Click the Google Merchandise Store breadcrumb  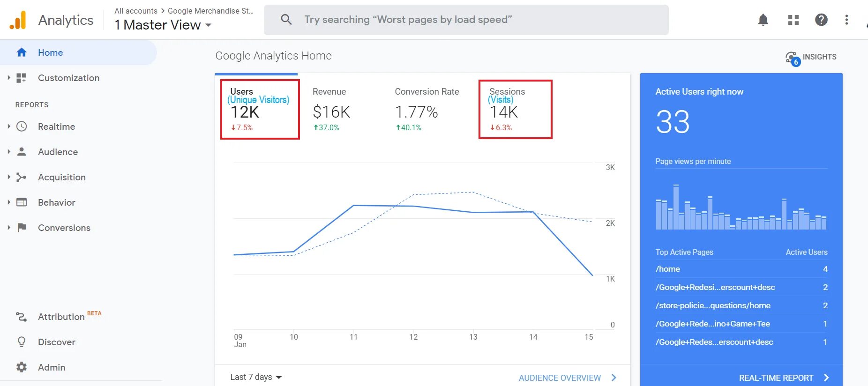pyautogui.click(x=210, y=11)
